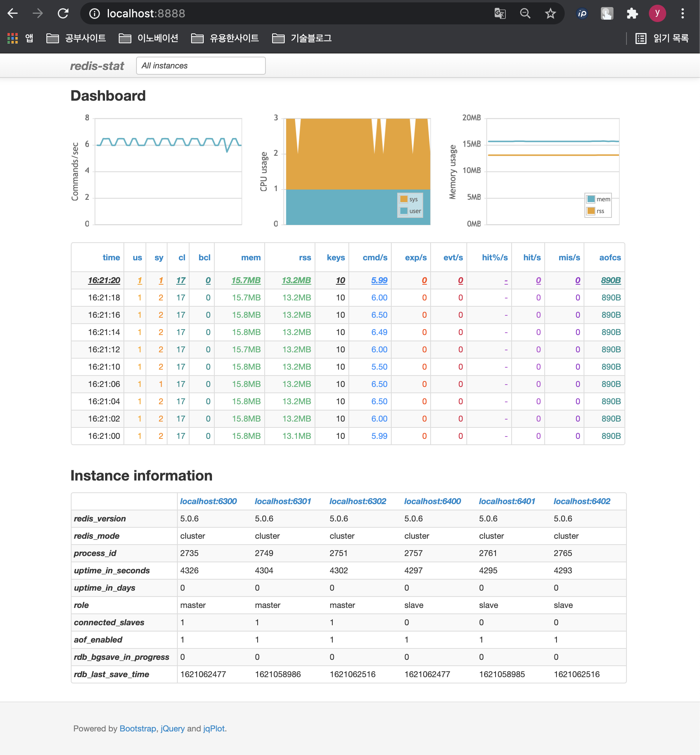Click the mis/s column header
Viewport: 700px width, 755px height.
569,257
